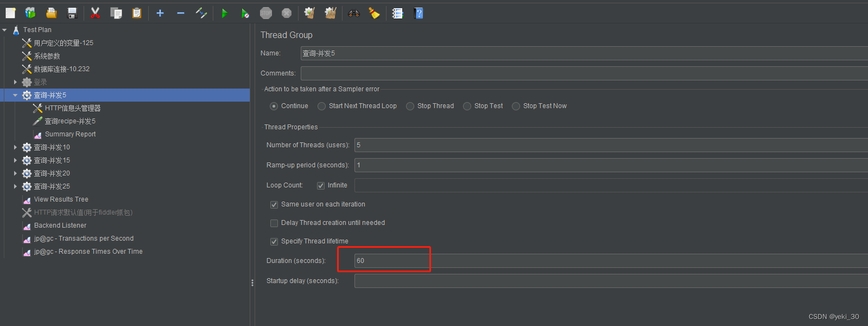Screen dimensions: 868x326
Task: Open jp@gc - Transactions per Second
Action: (84, 239)
